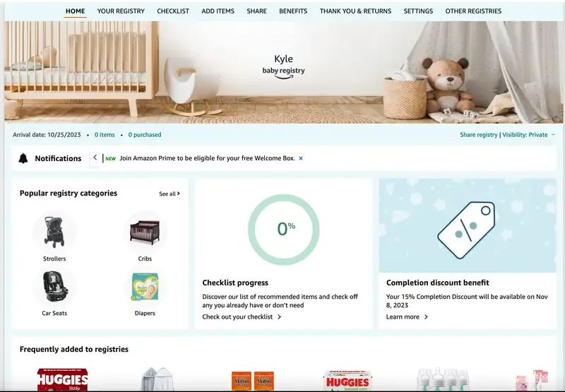Image resolution: width=565 pixels, height=392 pixels.
Task: Open Check out your checklist link
Action: [242, 317]
